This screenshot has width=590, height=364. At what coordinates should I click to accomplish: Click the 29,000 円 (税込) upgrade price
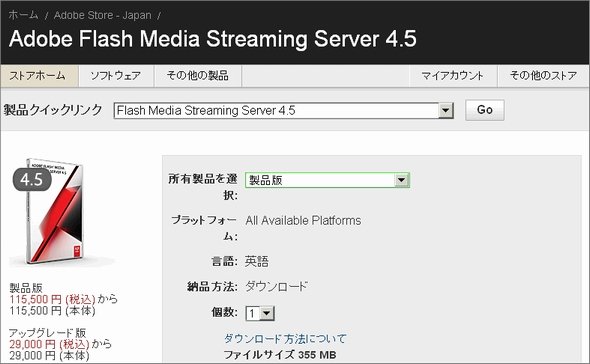coord(49,344)
